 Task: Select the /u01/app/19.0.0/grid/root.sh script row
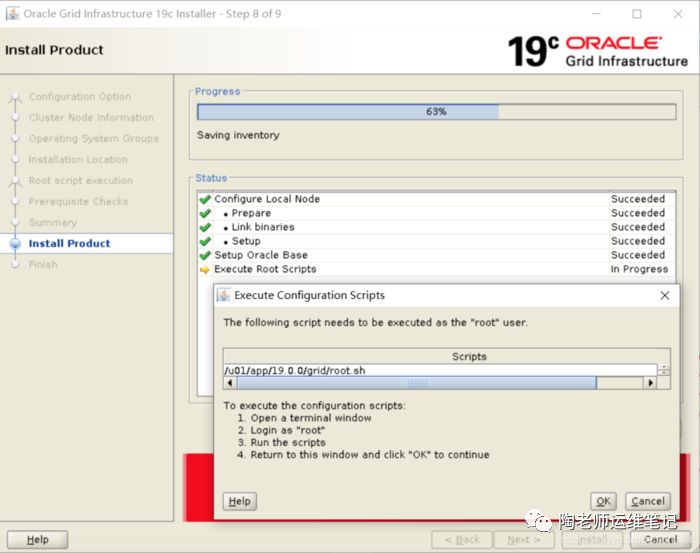440,370
